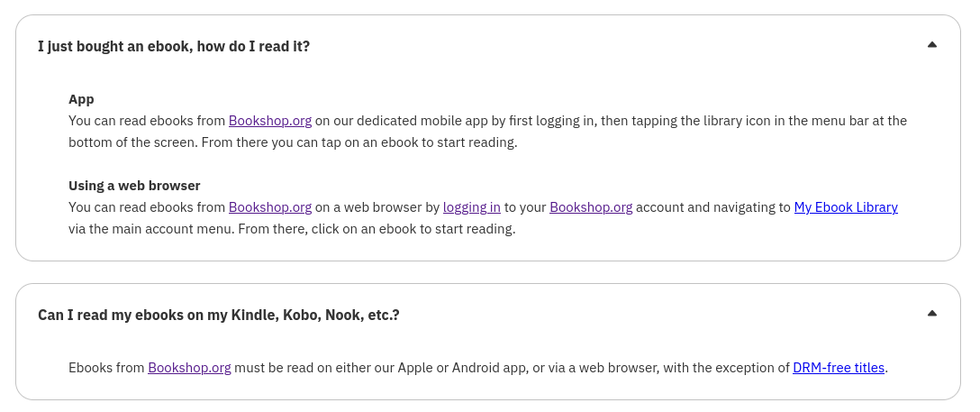Image resolution: width=980 pixels, height=412 pixels.
Task: Open the DRM-free titles link
Action: [x=839, y=368]
